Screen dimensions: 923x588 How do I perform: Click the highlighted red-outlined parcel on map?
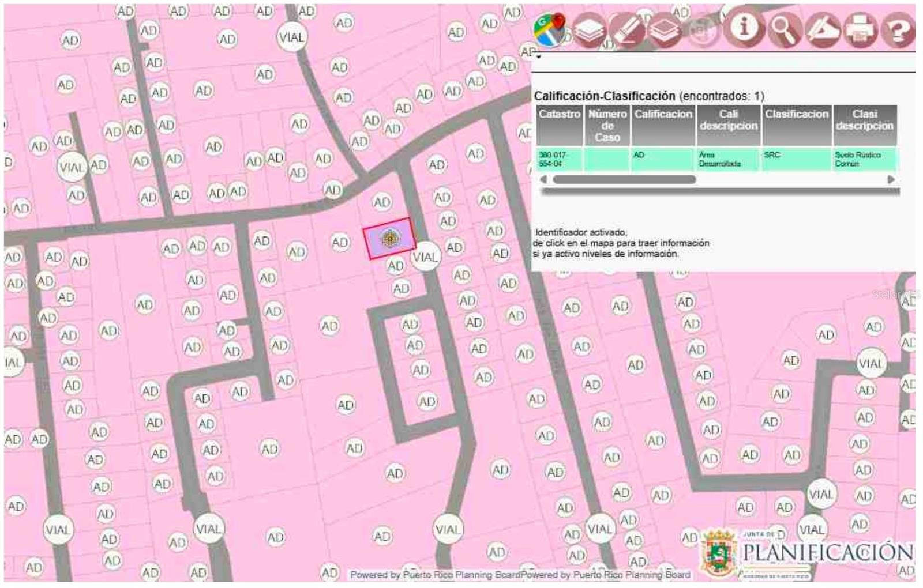click(389, 238)
